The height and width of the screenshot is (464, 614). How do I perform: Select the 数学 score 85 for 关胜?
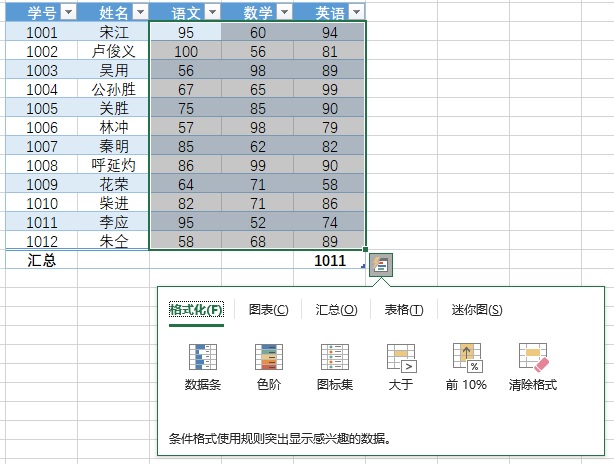click(x=258, y=108)
